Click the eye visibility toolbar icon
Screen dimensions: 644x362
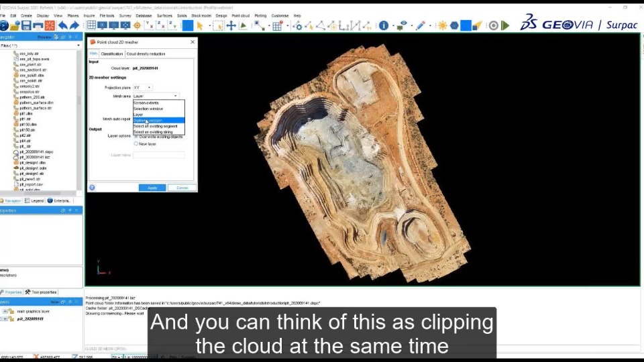point(402,25)
